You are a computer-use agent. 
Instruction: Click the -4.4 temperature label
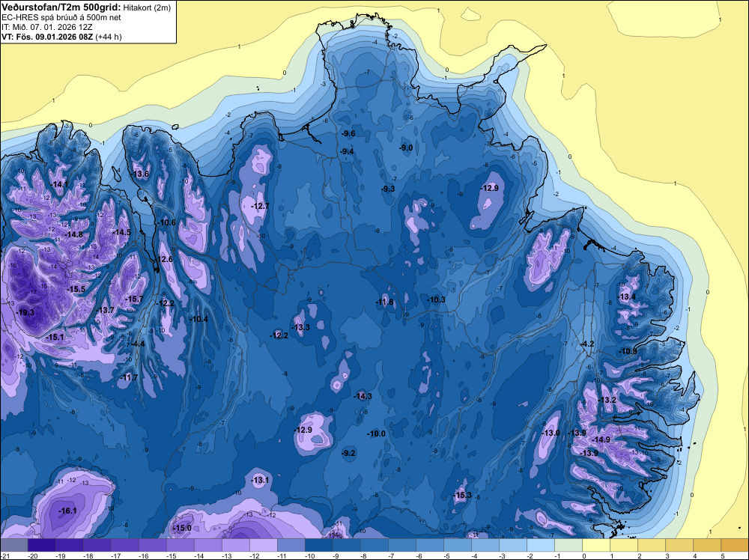(x=138, y=344)
